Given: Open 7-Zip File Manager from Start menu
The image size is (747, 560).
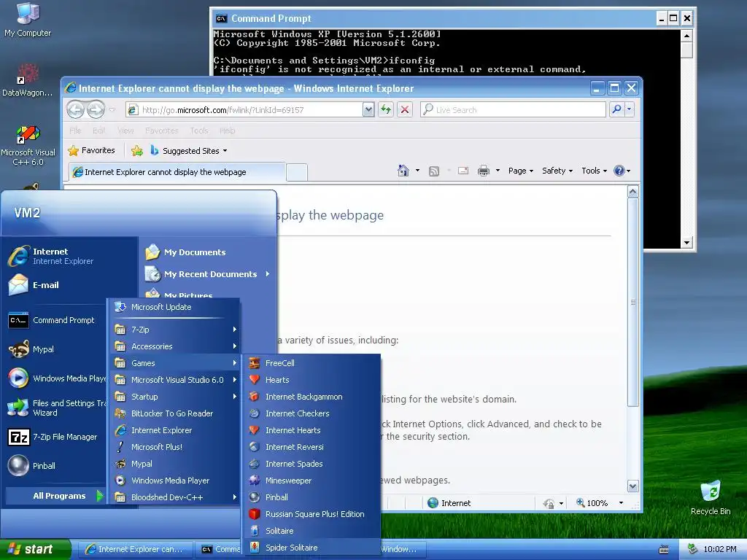Looking at the screenshot, I should point(56,437).
